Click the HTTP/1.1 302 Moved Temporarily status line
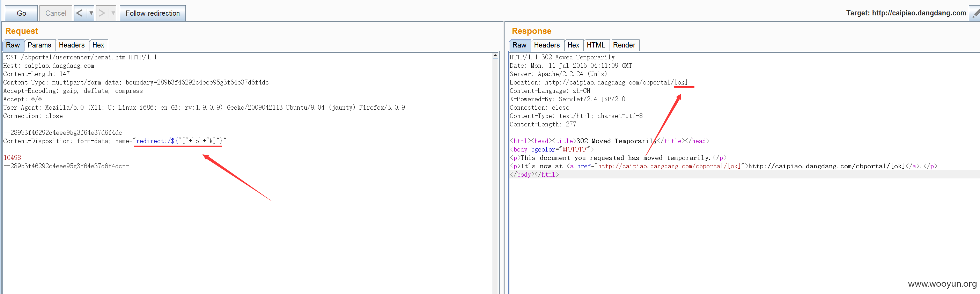Screen dimensions: 980x294 tap(562, 57)
